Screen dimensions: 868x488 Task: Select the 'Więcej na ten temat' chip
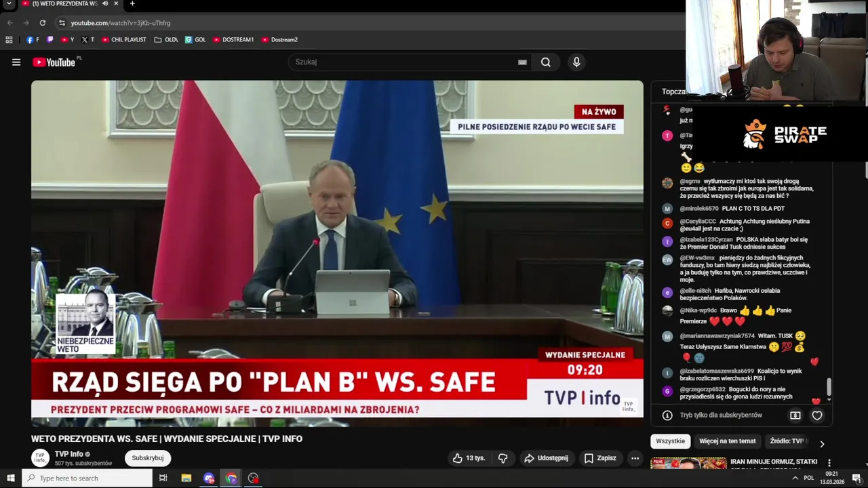click(727, 441)
